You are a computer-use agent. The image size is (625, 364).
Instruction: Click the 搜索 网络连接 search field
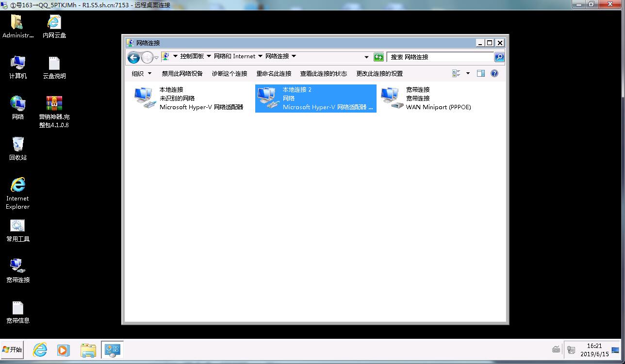pyautogui.click(x=439, y=57)
